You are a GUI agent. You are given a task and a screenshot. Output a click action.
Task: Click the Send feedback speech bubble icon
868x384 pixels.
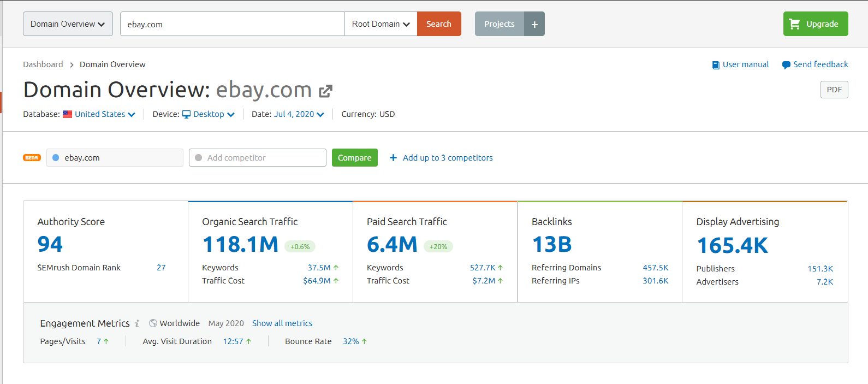pyautogui.click(x=786, y=65)
